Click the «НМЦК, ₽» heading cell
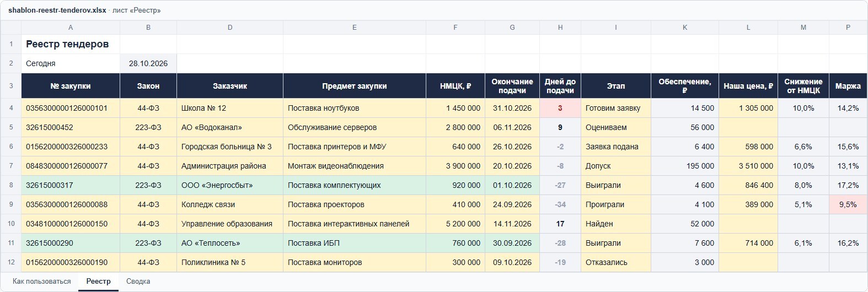868x292 pixels. [x=456, y=86]
